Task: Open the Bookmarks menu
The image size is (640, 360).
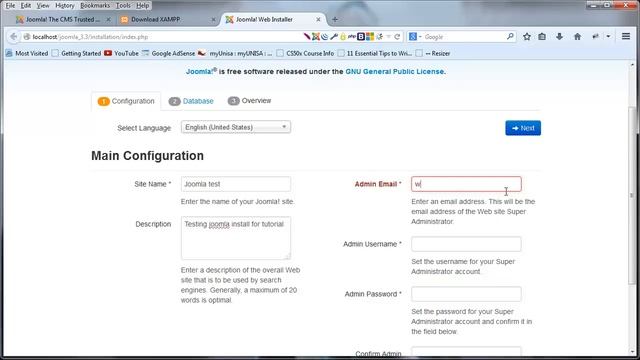Action: click(95, 6)
